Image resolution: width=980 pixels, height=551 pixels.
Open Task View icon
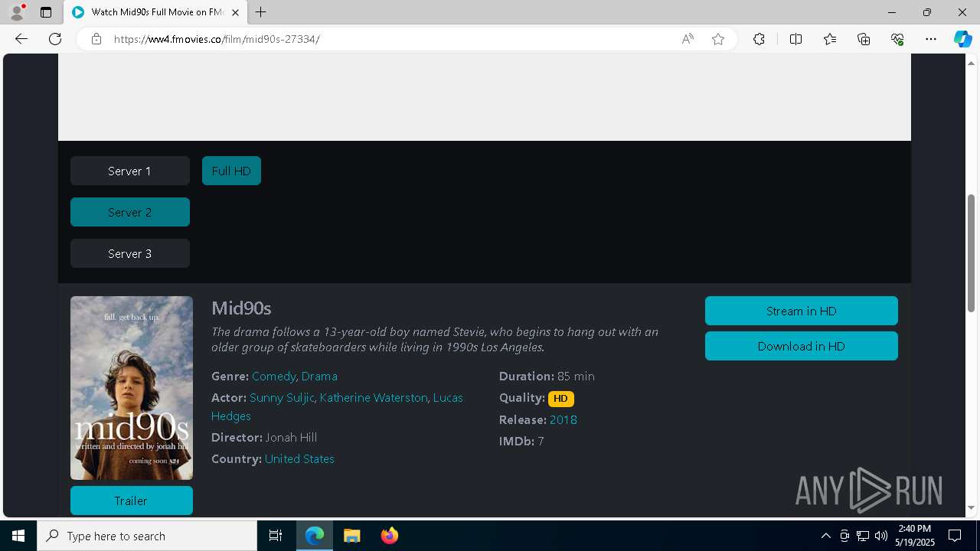coord(276,536)
